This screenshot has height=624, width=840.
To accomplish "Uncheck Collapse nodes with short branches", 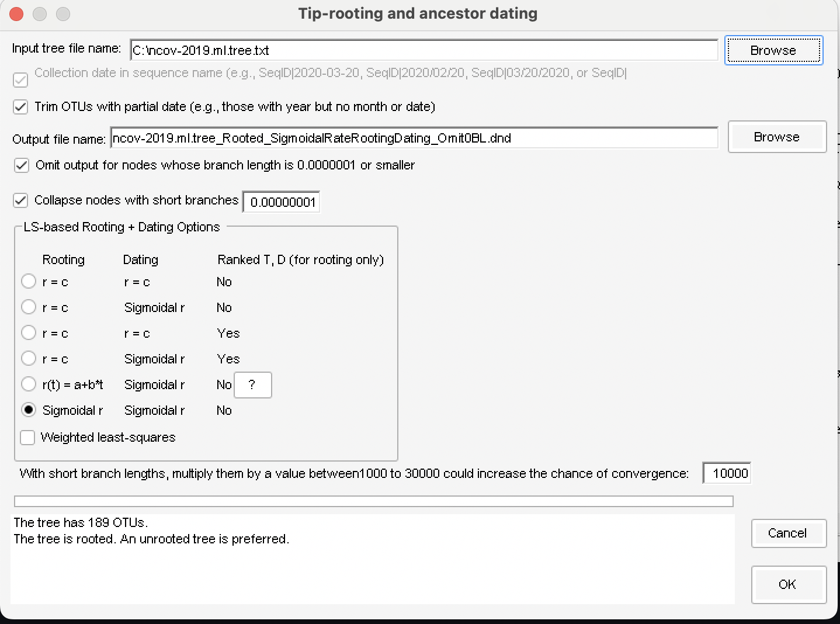I will tap(20, 200).
